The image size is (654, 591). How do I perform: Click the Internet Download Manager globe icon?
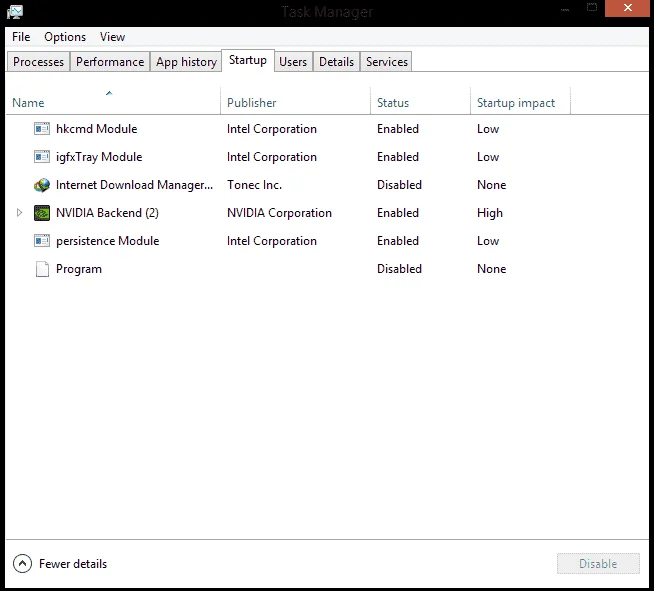(x=42, y=185)
